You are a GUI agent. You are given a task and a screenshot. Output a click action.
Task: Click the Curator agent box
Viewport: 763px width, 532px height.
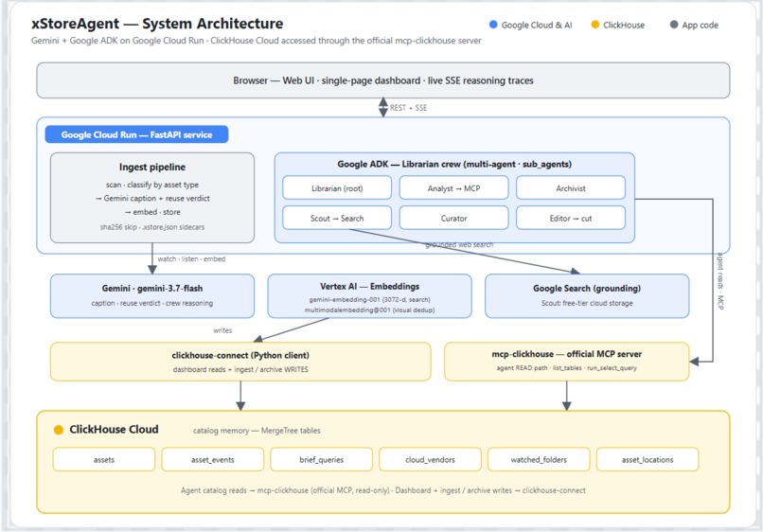[453, 218]
